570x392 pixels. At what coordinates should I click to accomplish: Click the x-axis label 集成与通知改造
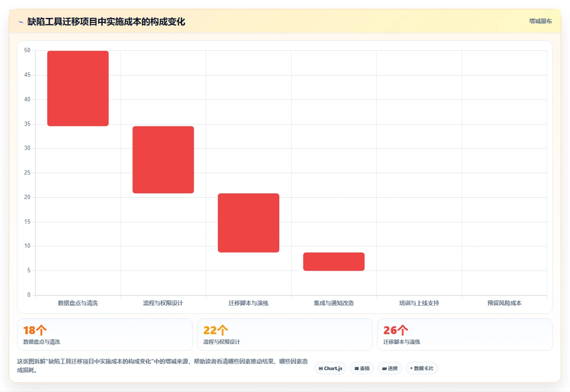tap(334, 303)
